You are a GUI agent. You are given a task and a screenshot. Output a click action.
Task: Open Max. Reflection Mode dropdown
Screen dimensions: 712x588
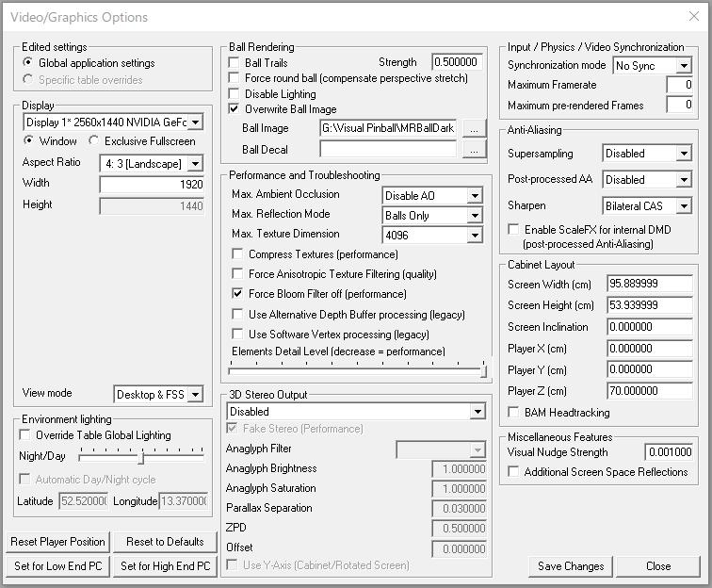(x=432, y=216)
